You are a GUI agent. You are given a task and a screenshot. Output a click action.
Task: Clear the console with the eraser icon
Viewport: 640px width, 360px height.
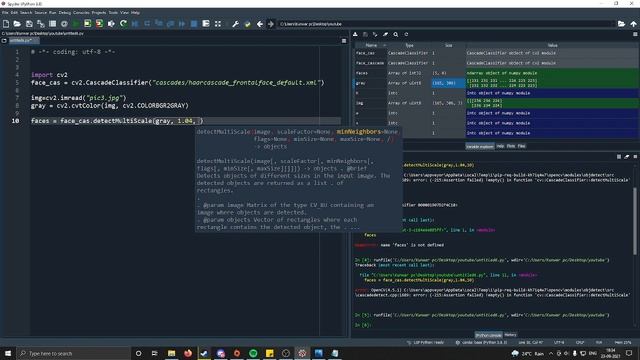[x=627, y=157]
